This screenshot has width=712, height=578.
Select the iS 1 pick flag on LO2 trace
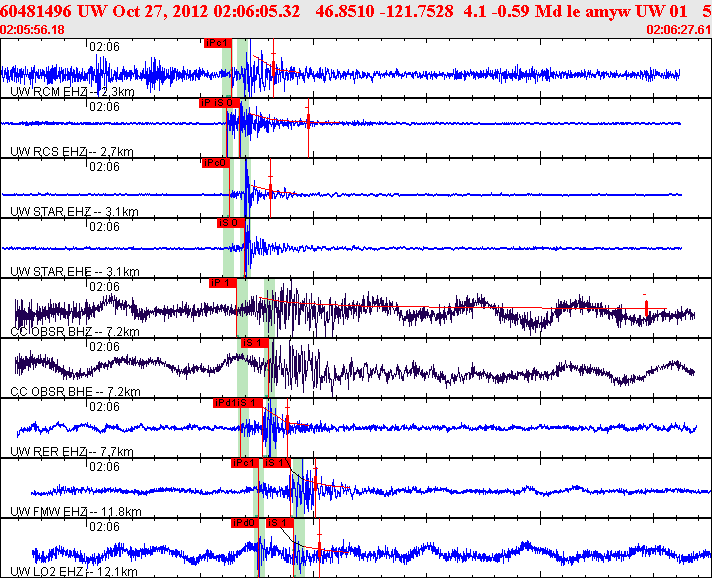coord(279,523)
